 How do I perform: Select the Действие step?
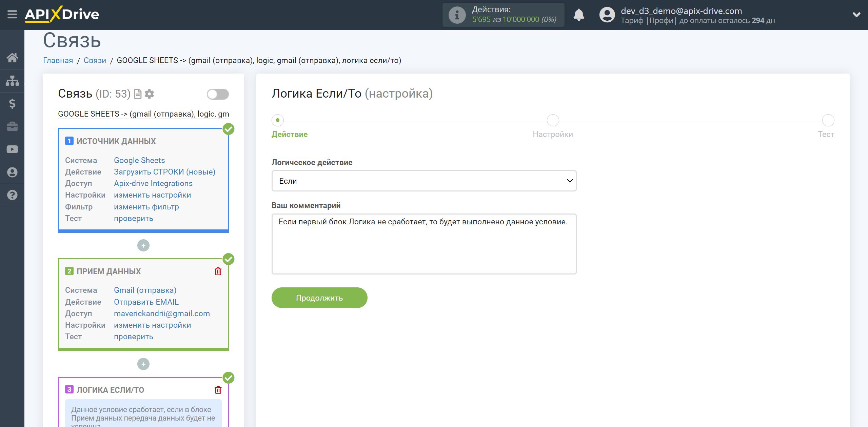278,120
